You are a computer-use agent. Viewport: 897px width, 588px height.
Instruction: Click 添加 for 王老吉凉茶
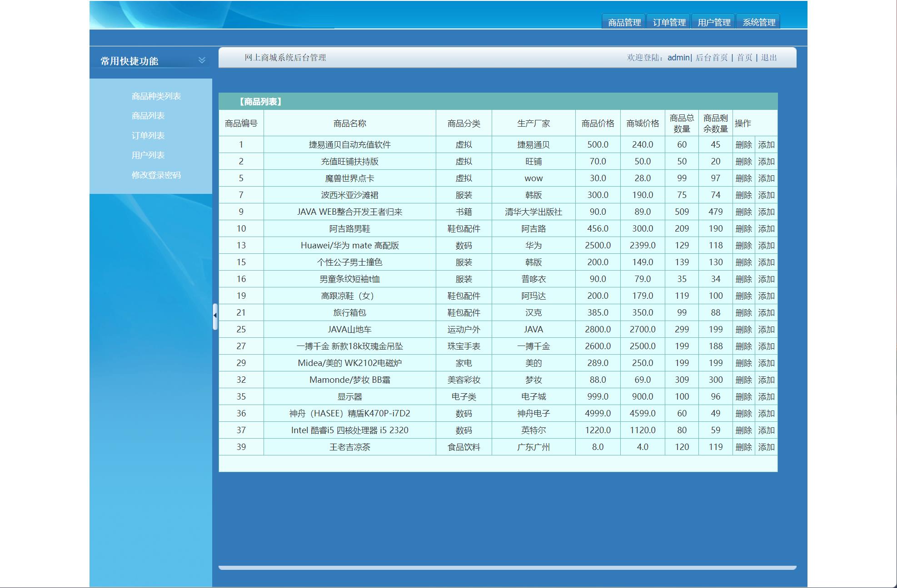tap(766, 447)
